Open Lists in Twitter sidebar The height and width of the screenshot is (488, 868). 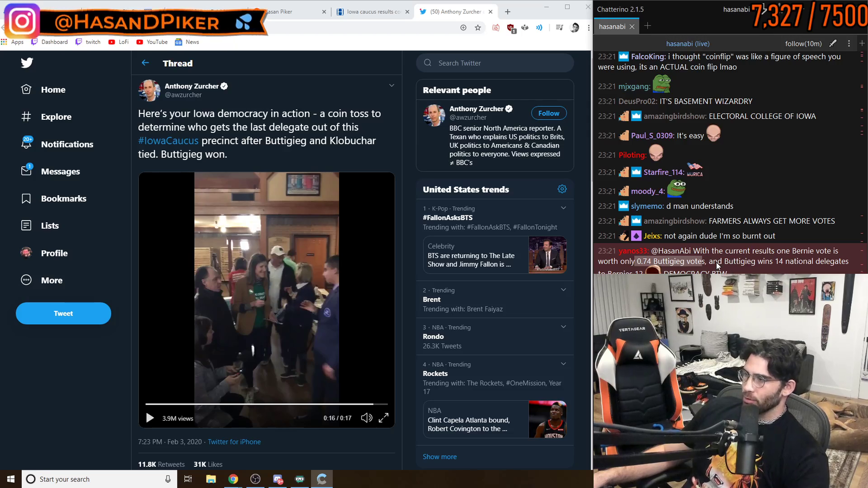pos(40,226)
